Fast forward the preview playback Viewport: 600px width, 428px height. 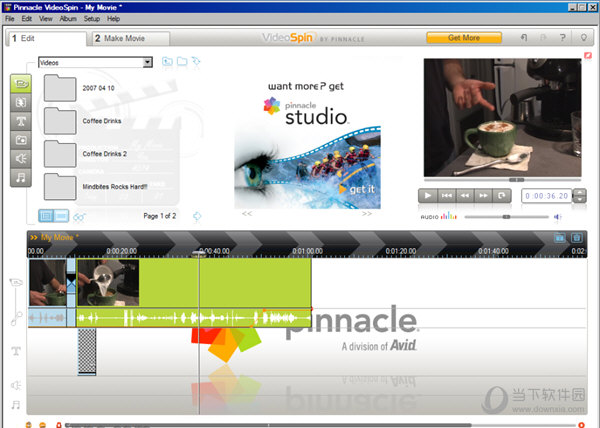(x=483, y=195)
